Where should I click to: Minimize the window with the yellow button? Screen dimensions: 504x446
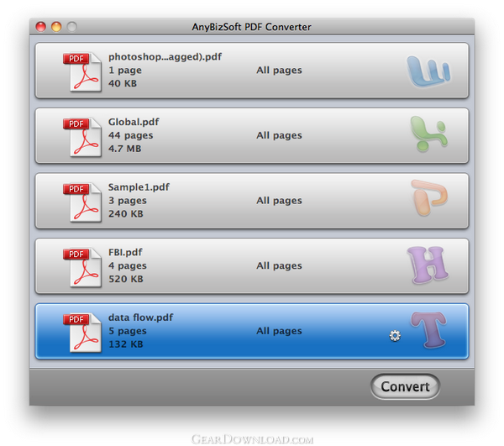click(56, 27)
